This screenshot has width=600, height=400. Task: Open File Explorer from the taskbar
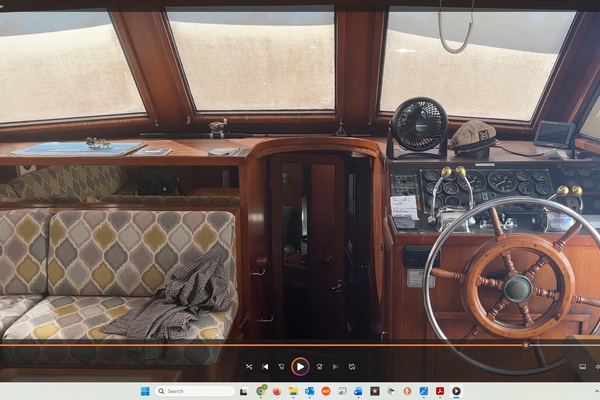293,391
